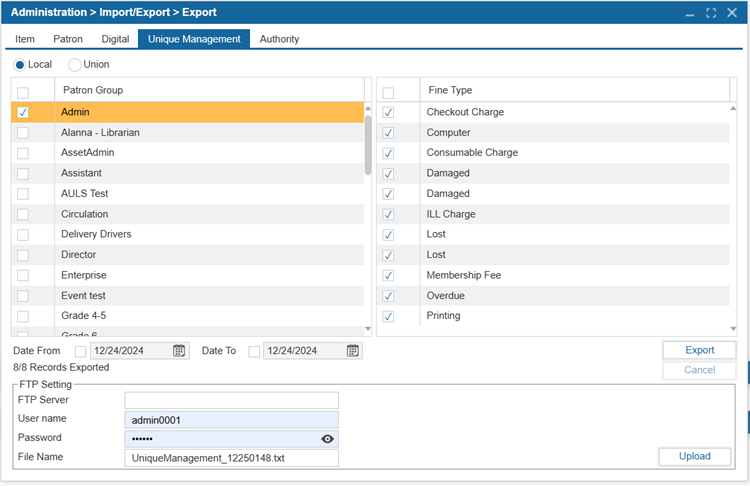The width and height of the screenshot is (750, 486).
Task: Click the Password field
Action: click(232, 439)
